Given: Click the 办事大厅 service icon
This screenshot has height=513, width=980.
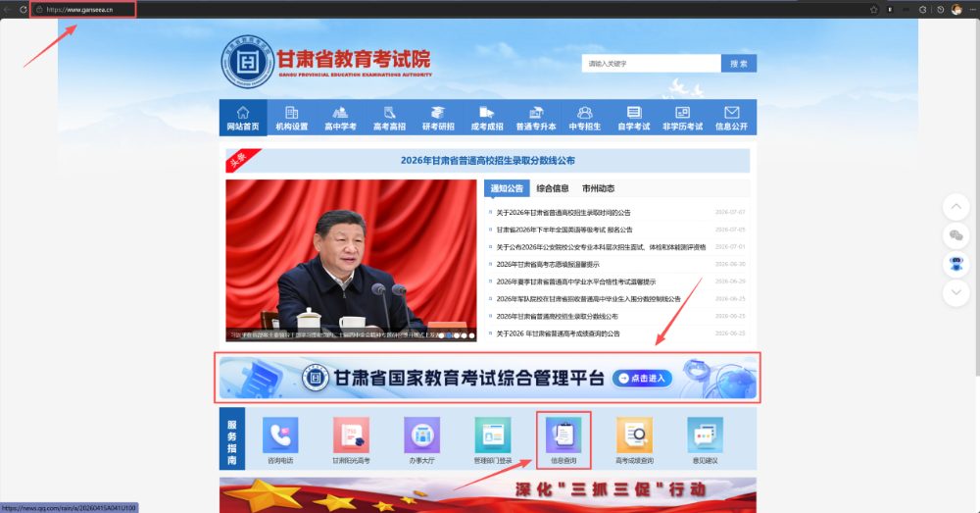Looking at the screenshot, I should tap(421, 436).
